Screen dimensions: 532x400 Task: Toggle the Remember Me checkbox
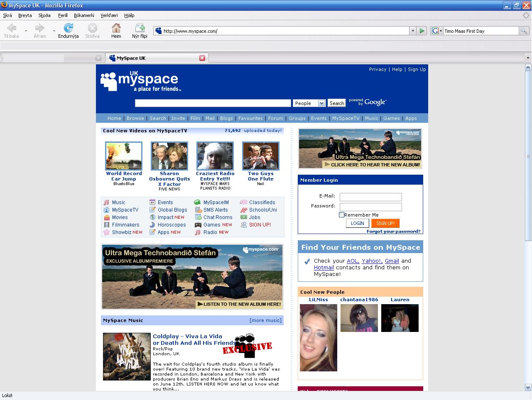point(341,215)
